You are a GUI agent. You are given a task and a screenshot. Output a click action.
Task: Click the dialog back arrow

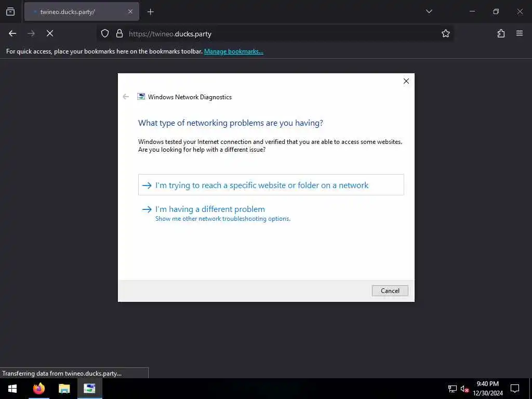[126, 97]
